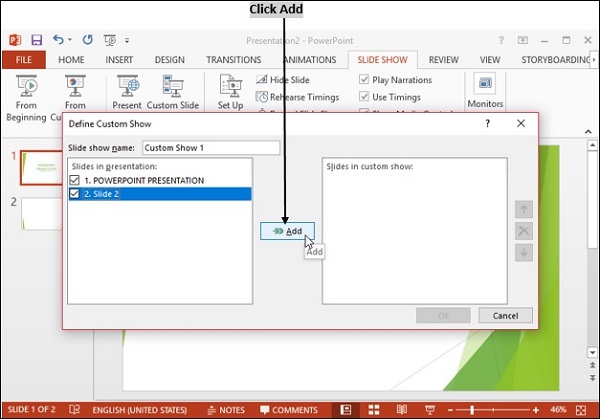Toggle the Slide 2 checkbox
Viewport: 600px width, 419px height.
(x=75, y=194)
